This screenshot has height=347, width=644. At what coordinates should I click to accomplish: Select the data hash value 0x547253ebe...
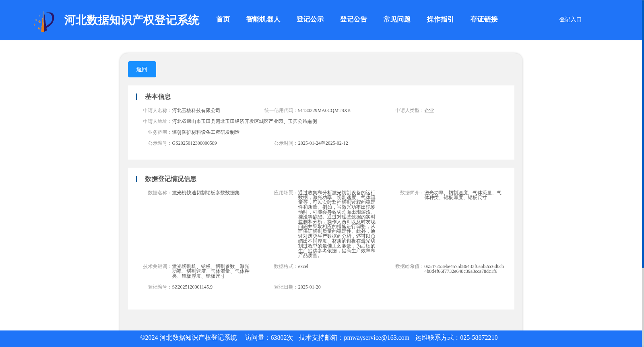(x=464, y=269)
